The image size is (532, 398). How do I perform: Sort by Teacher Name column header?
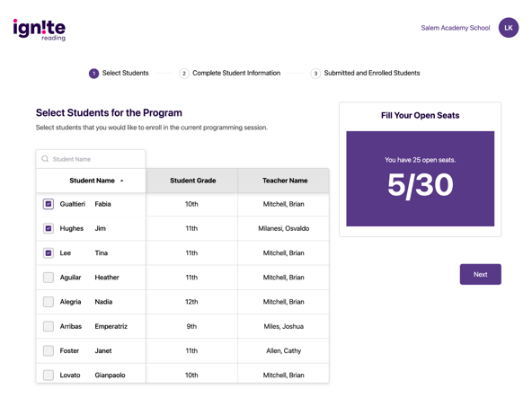pos(284,181)
